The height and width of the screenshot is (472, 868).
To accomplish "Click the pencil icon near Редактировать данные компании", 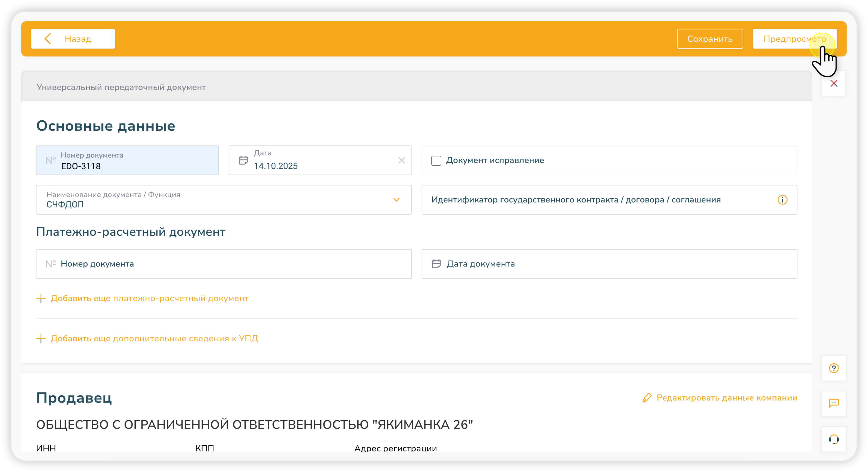I will pyautogui.click(x=647, y=398).
